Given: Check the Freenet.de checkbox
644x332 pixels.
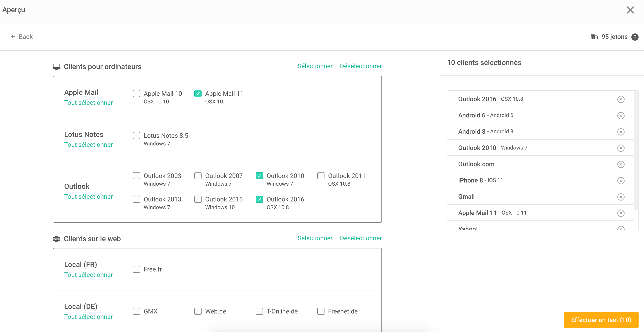Looking at the screenshot, I should (321, 311).
